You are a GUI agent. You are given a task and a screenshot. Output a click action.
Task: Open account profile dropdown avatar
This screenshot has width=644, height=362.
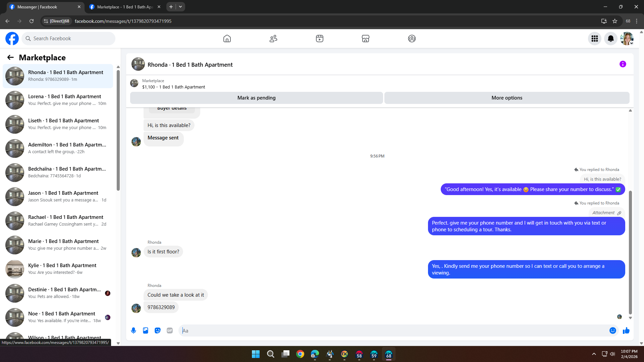click(627, 39)
